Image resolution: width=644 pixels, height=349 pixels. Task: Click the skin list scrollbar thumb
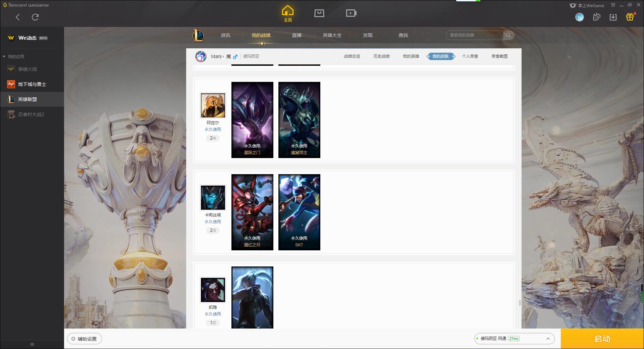pyautogui.click(x=520, y=303)
